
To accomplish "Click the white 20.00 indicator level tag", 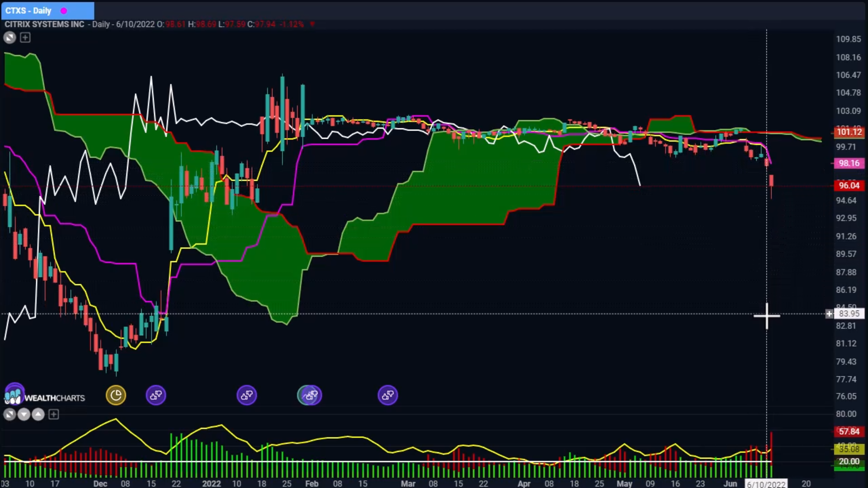I will [x=849, y=461].
